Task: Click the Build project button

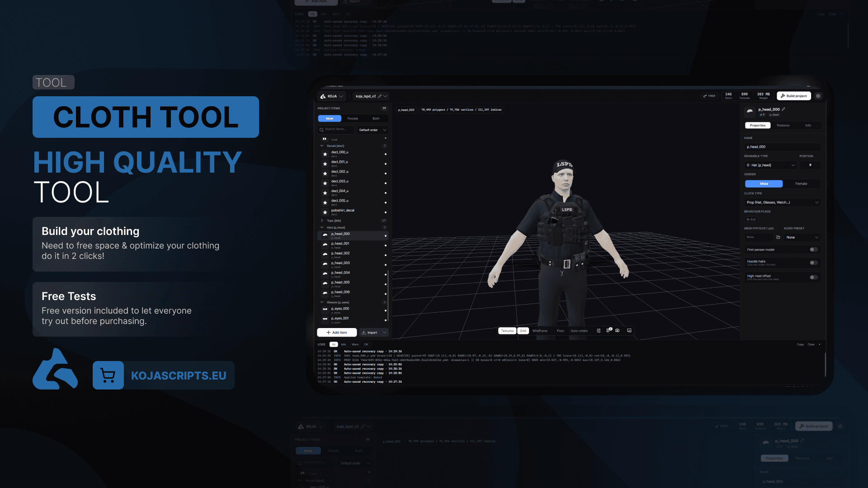Action: coord(794,96)
